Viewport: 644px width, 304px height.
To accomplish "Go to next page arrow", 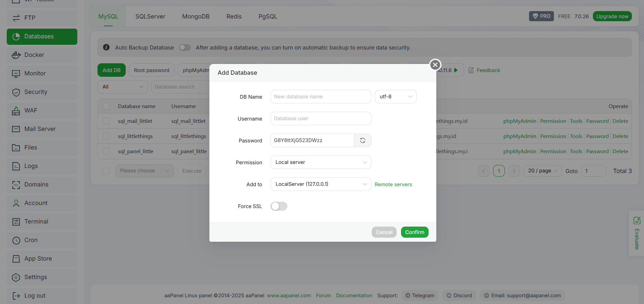I will (x=514, y=171).
